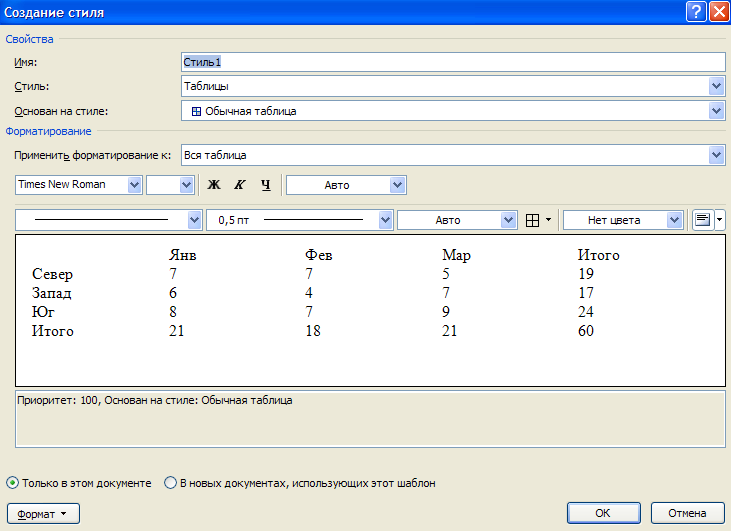Expand the 'Применить форматирование к' dropdown
Screen dimensions: 731x531
[x=716, y=155]
